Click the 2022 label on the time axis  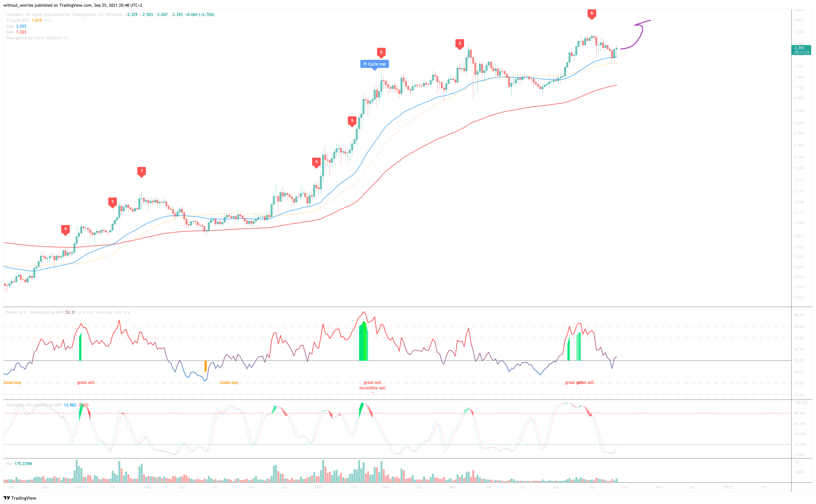point(728,487)
